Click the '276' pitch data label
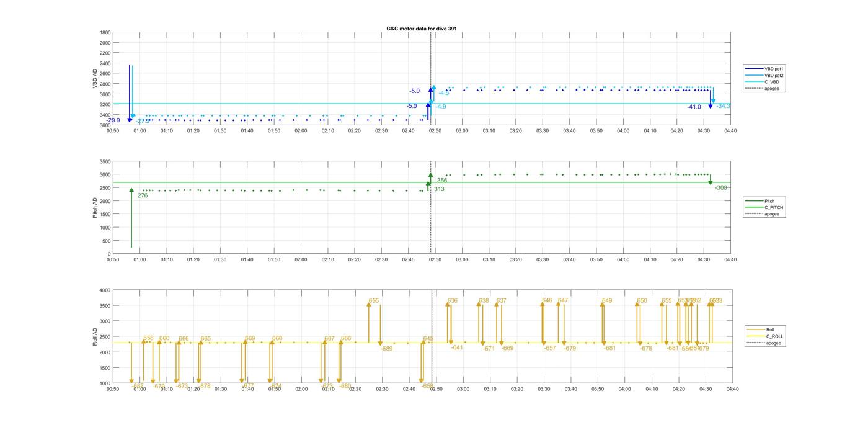The height and width of the screenshot is (430, 868). [143, 195]
